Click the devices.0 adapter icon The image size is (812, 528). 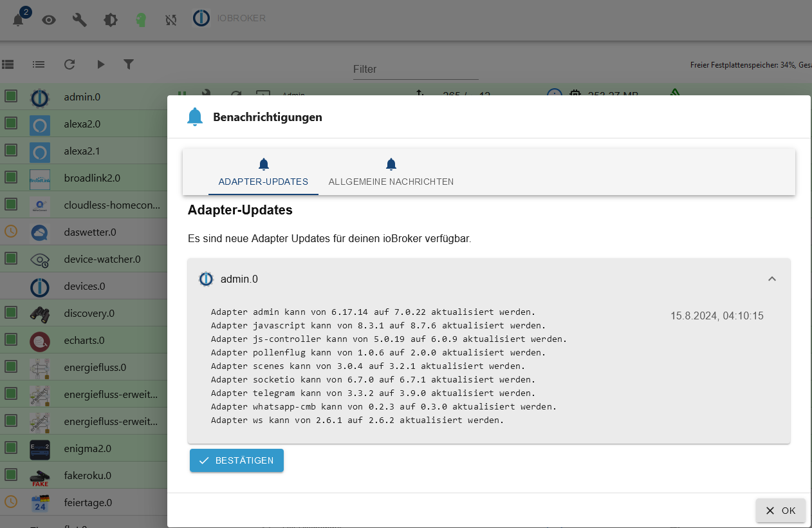click(40, 287)
